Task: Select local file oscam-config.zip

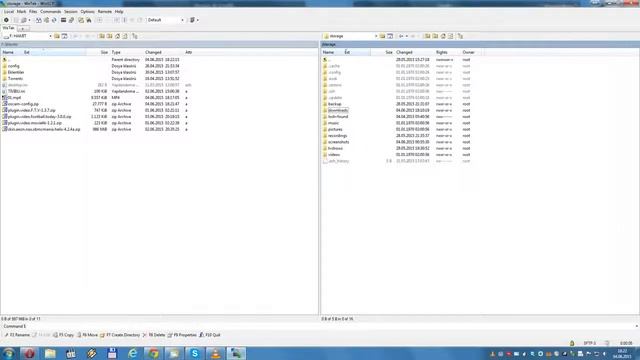Action: [23, 104]
